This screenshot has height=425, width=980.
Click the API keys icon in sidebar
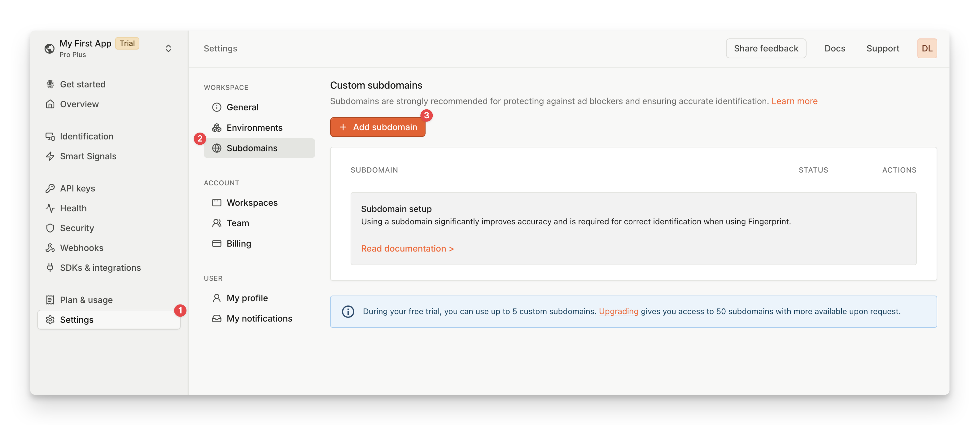[x=50, y=187]
